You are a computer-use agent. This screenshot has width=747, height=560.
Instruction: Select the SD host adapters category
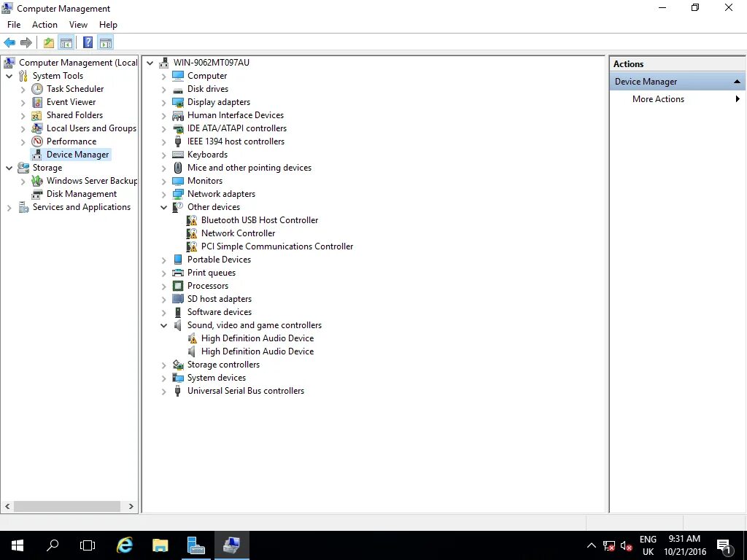219,299
